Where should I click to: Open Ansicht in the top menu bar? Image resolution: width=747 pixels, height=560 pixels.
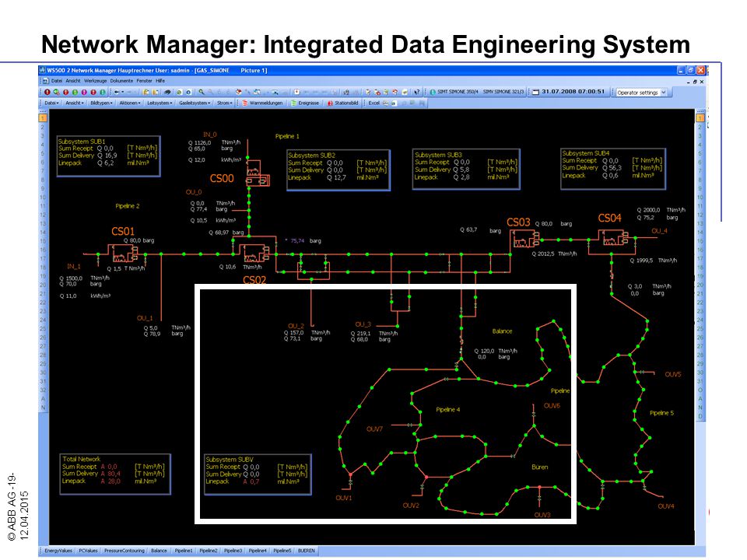click(x=73, y=81)
